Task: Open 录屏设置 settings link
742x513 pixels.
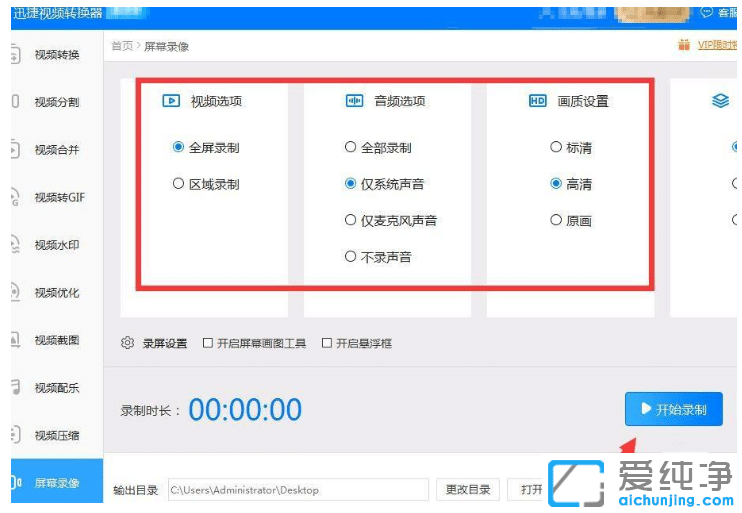Action: point(165,343)
